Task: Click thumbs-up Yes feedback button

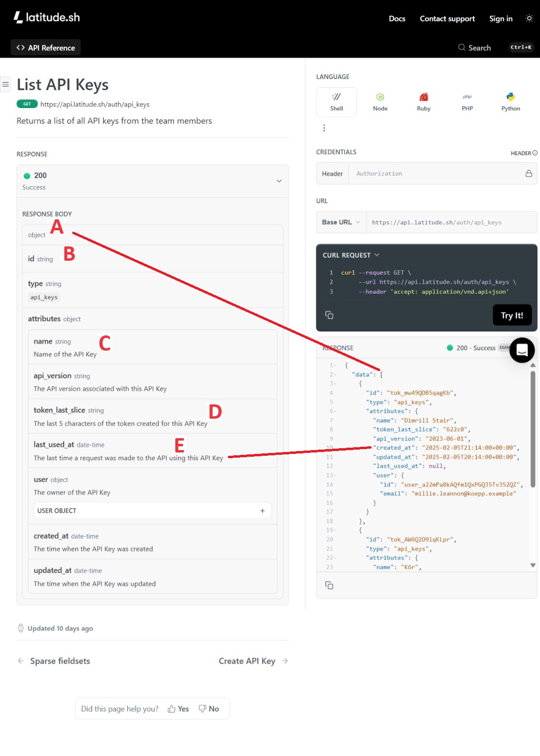Action: (x=178, y=709)
